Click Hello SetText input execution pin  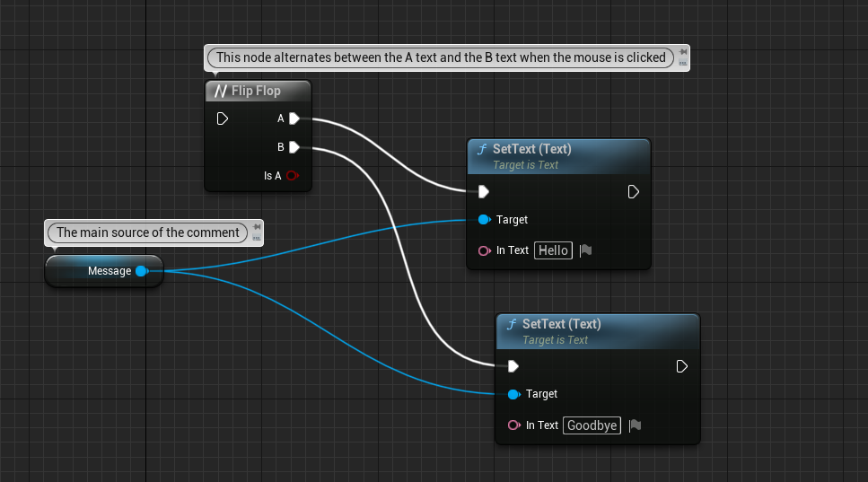pyautogui.click(x=483, y=191)
